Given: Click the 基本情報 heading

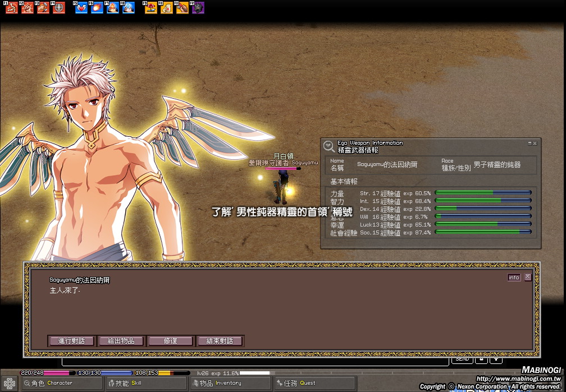Looking at the screenshot, I should pyautogui.click(x=344, y=181).
